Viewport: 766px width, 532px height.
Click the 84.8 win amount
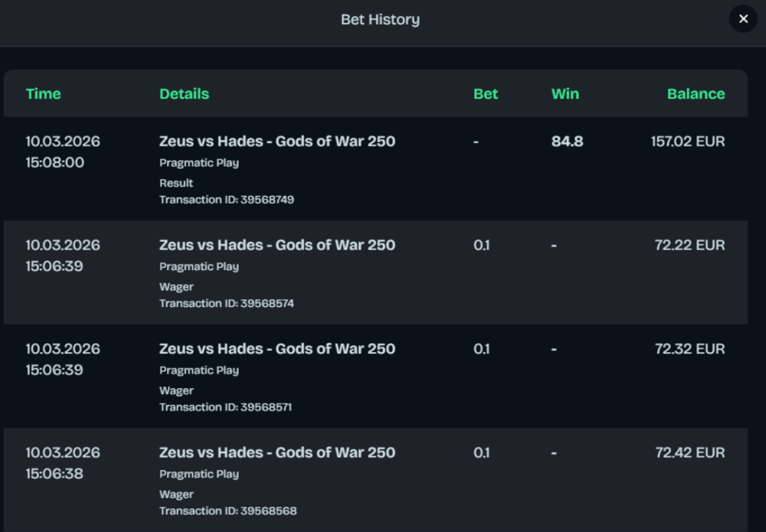[567, 142]
